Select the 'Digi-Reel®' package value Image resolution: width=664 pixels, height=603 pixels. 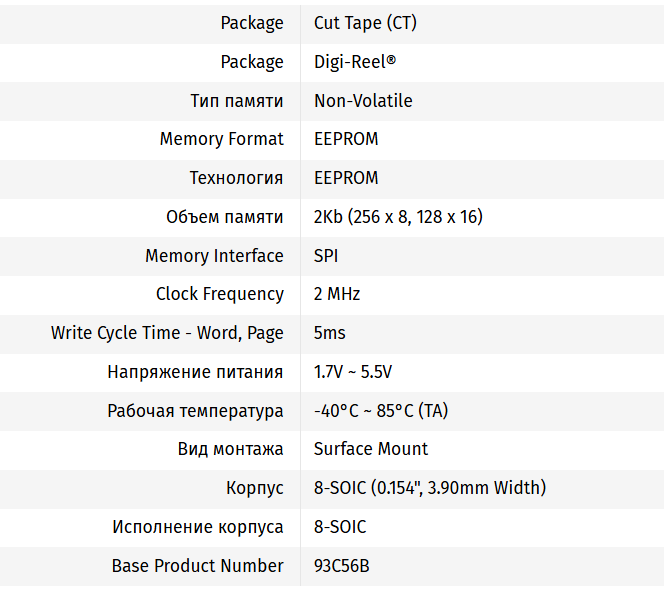click(x=355, y=62)
